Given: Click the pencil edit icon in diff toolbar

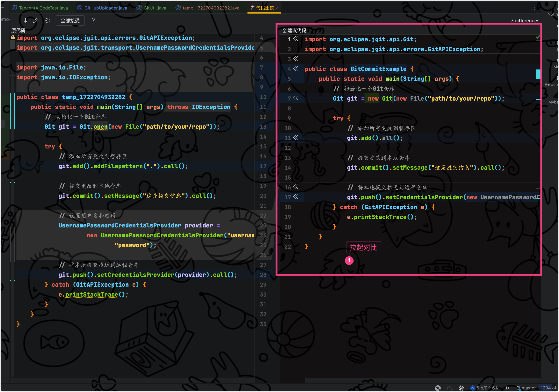Looking at the screenshot, I should [x=35, y=20].
